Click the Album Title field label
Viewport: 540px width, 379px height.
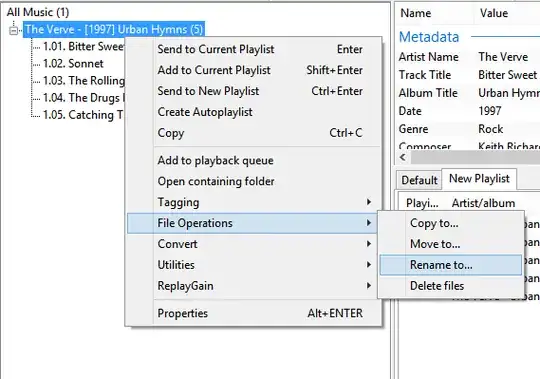428,93
